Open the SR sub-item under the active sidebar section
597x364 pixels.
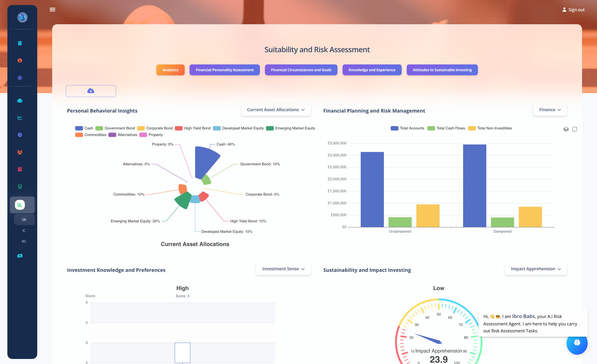(24, 219)
